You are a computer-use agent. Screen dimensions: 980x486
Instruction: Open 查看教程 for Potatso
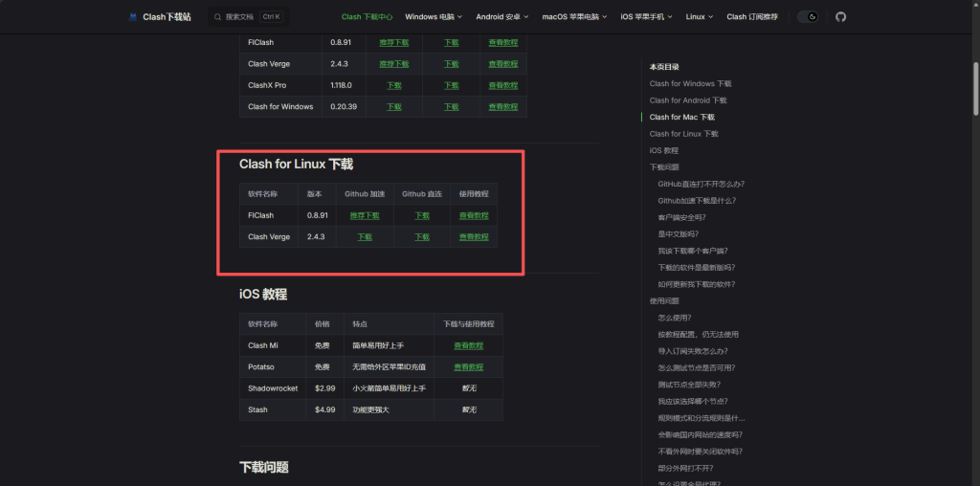click(x=468, y=366)
